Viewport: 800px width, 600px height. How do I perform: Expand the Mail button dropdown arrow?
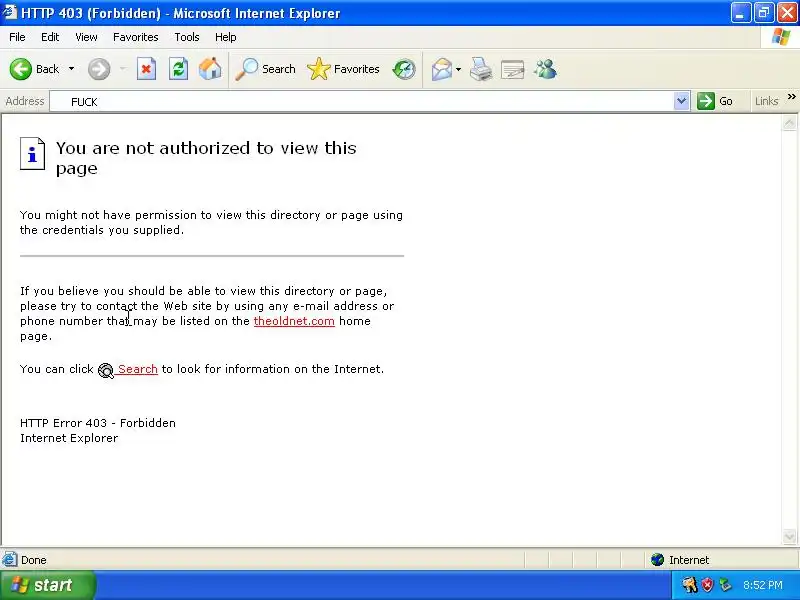tap(458, 69)
